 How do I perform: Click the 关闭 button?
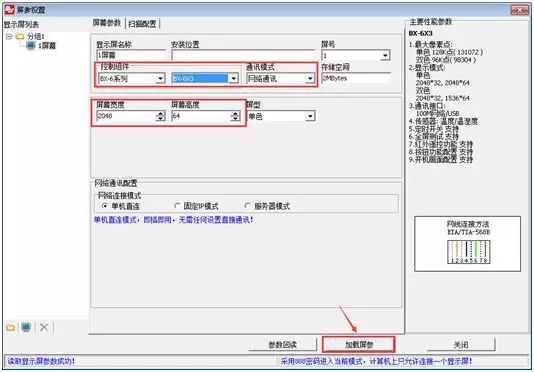pyautogui.click(x=461, y=344)
